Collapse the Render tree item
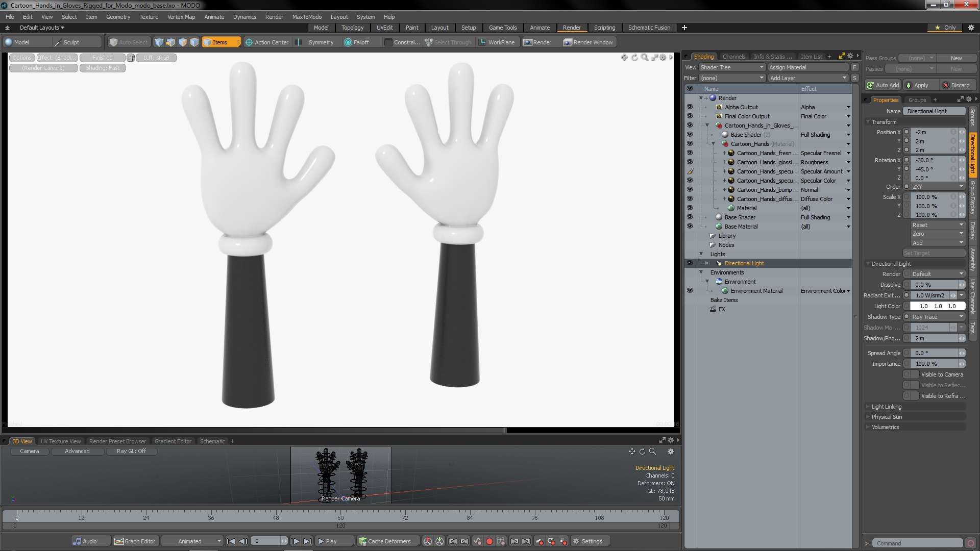 coord(701,98)
